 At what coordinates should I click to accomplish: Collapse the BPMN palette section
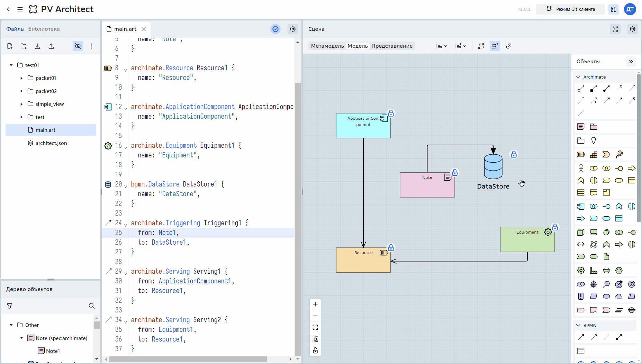click(578, 325)
